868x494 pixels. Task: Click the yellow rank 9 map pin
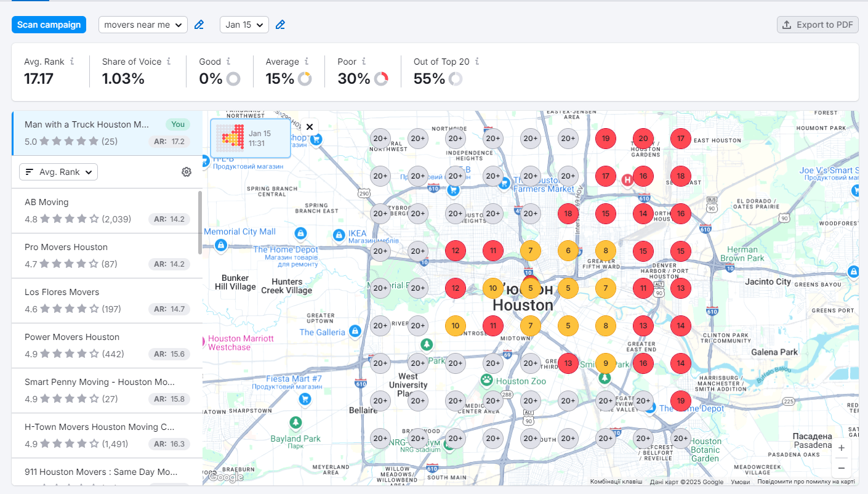click(x=606, y=363)
